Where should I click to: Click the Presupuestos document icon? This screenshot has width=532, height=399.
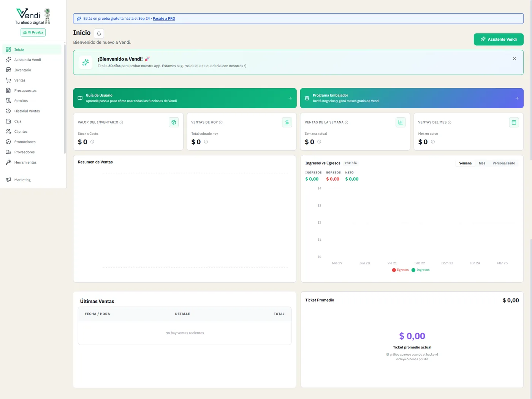[x=8, y=91]
